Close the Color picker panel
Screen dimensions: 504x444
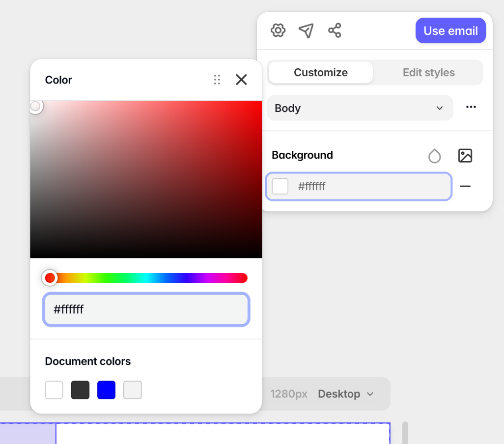click(x=241, y=80)
